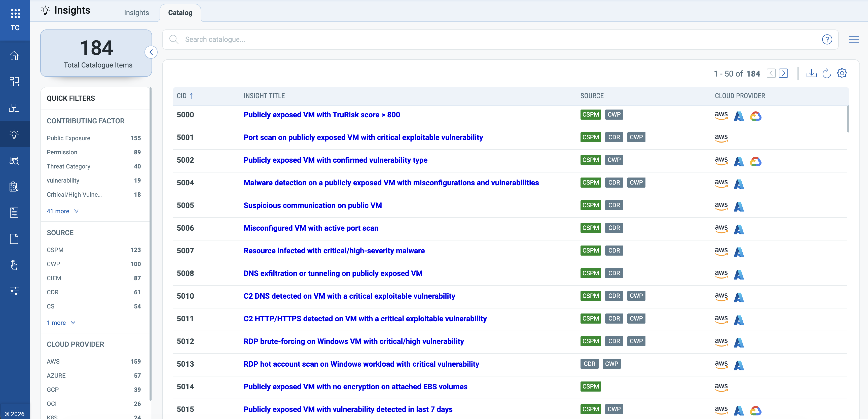868x419 pixels.
Task: Filter source by CSPM
Action: [x=94, y=250]
